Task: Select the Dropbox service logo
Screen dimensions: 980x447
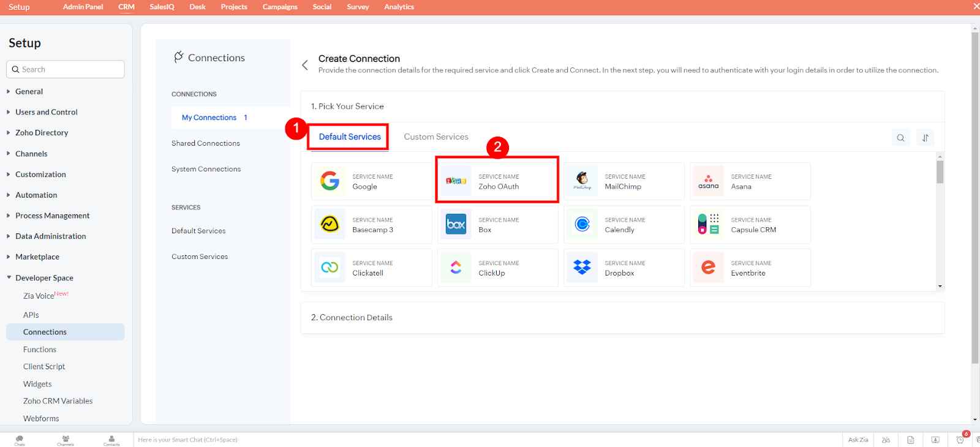Action: [582, 268]
